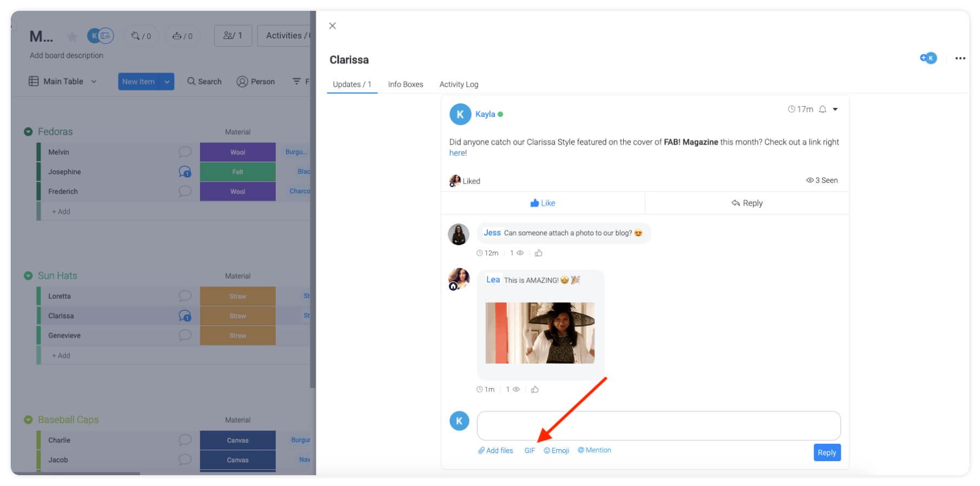Screen dimensions: 980x486
Task: Switch to the Info Boxes tab
Action: [405, 84]
